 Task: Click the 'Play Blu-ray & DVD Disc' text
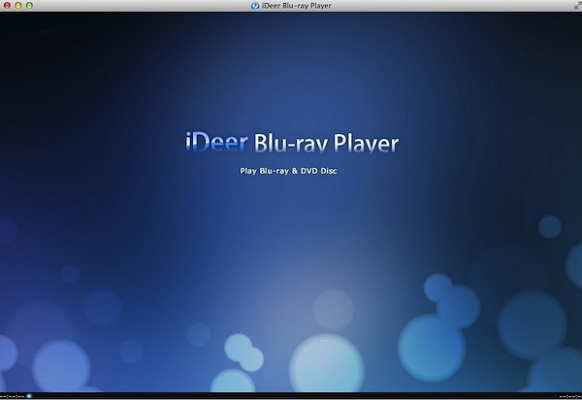(288, 171)
